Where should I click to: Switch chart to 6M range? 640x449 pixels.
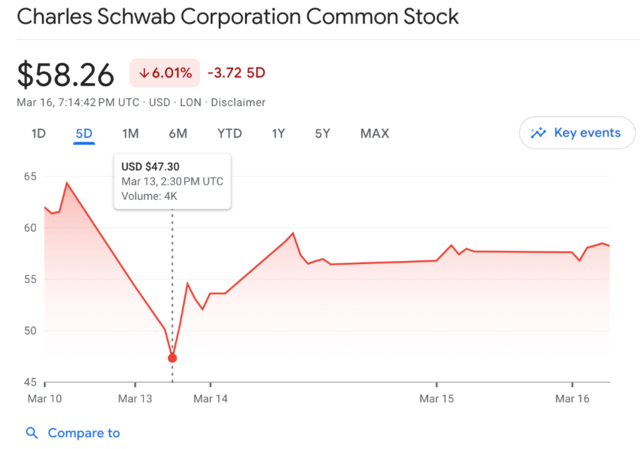[178, 134]
